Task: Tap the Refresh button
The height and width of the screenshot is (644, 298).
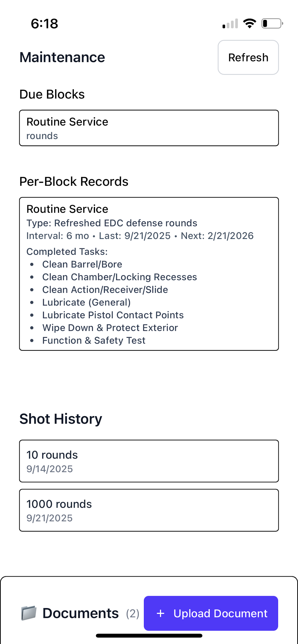Action: tap(248, 57)
